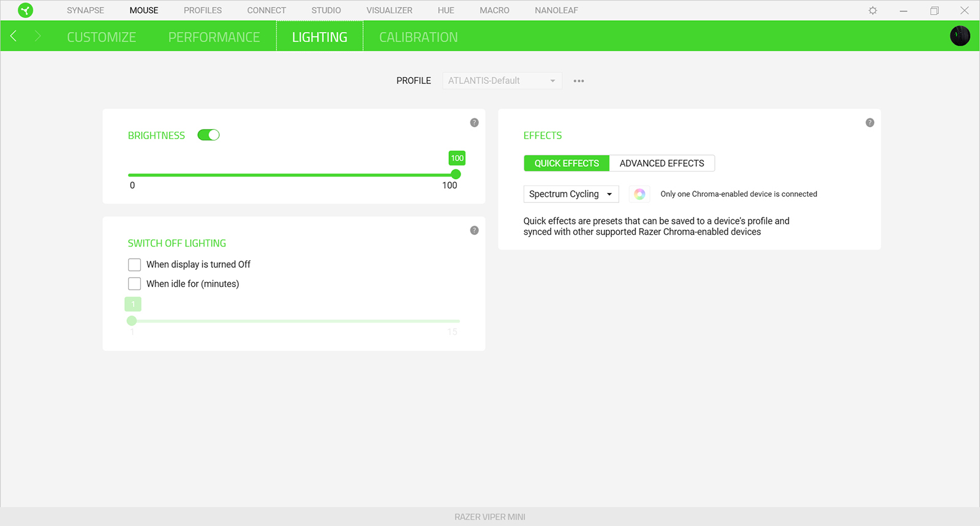Open the Razer Viper Mini device avatar
The width and height of the screenshot is (980, 526).
coord(960,36)
